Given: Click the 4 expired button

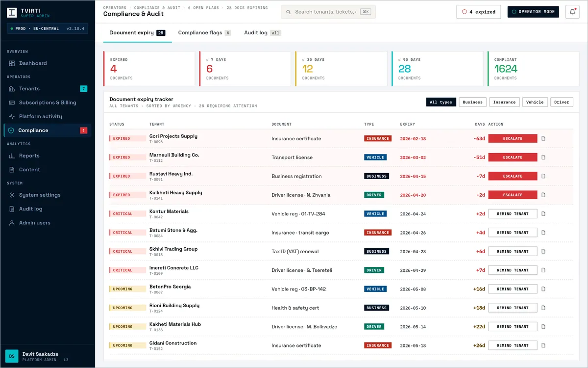Looking at the screenshot, I should 479,12.
